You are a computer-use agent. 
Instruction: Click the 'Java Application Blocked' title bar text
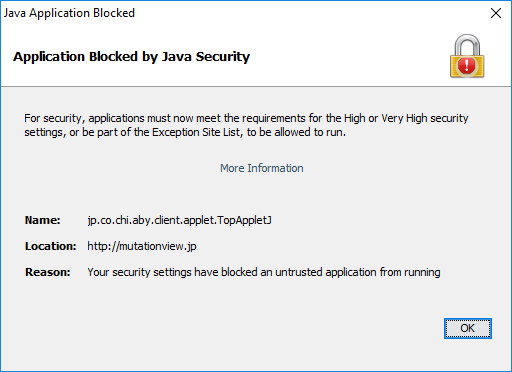69,13
